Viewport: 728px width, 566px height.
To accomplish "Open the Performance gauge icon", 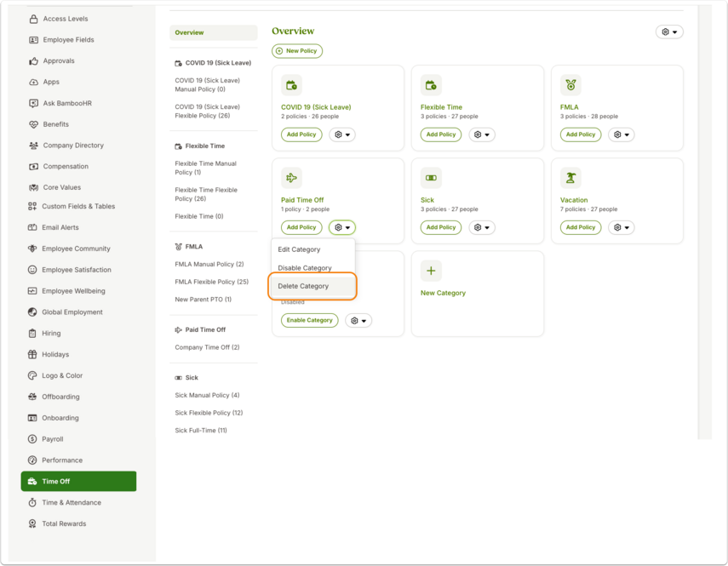I will coord(32,460).
